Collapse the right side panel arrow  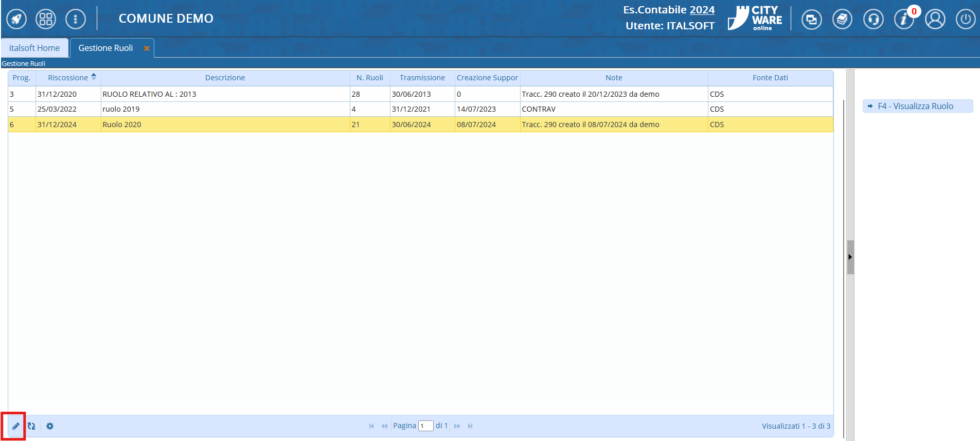pyautogui.click(x=850, y=257)
